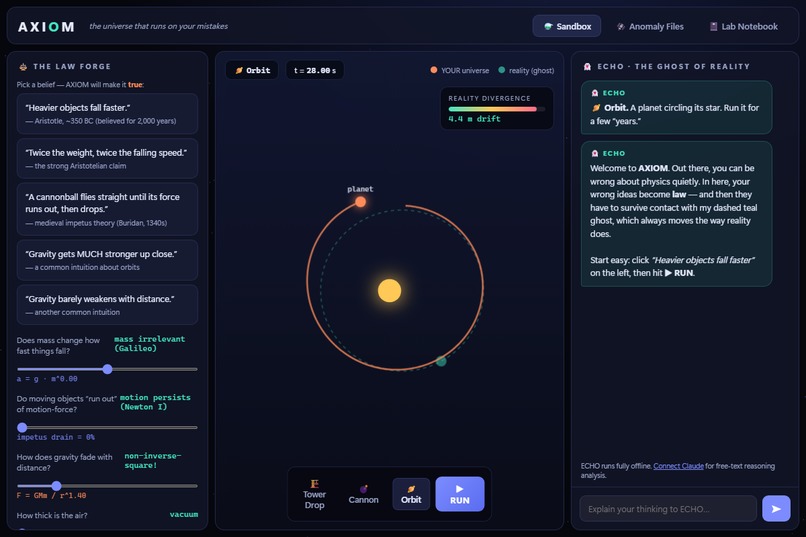Click the impetus drain = 0% readout

56,437
